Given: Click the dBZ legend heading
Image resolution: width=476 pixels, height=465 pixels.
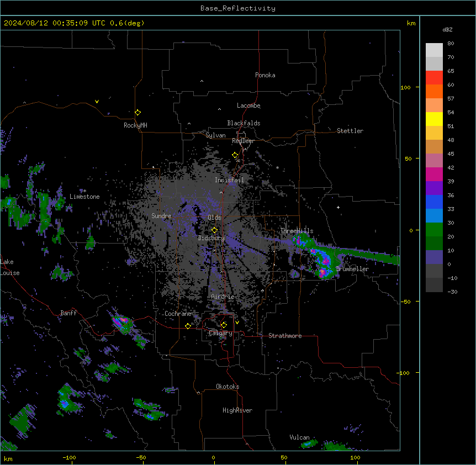Looking at the screenshot, I should tap(447, 30).
